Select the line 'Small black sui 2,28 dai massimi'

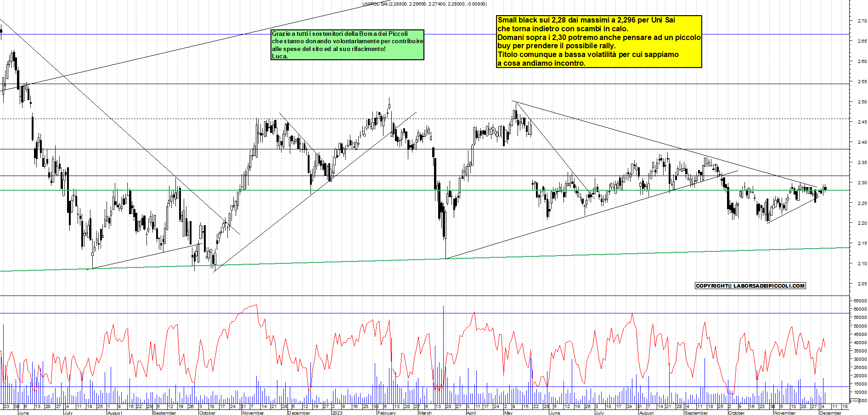click(x=586, y=20)
